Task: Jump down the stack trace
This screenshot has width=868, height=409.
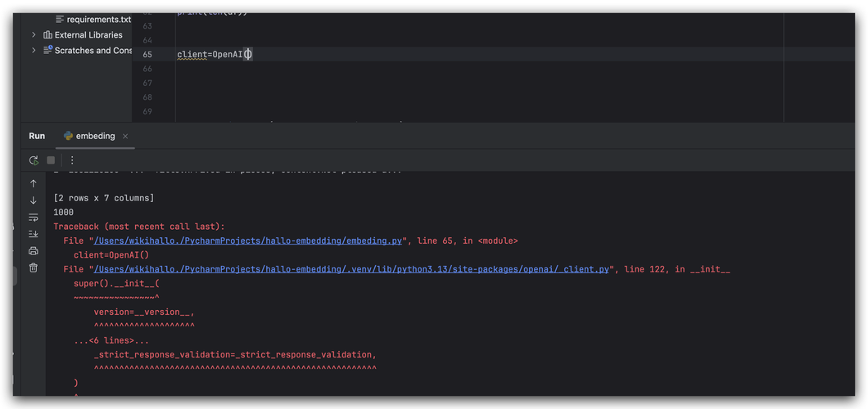Action: pyautogui.click(x=34, y=200)
